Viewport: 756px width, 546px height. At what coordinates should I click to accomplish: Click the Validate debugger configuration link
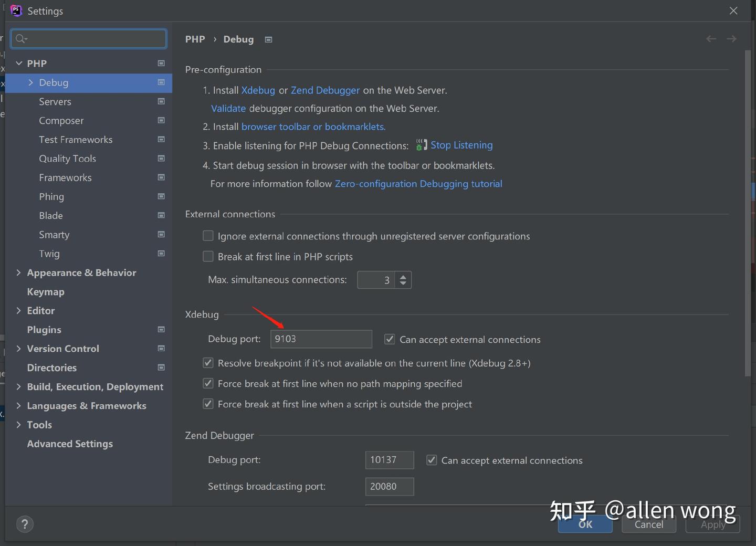point(228,108)
